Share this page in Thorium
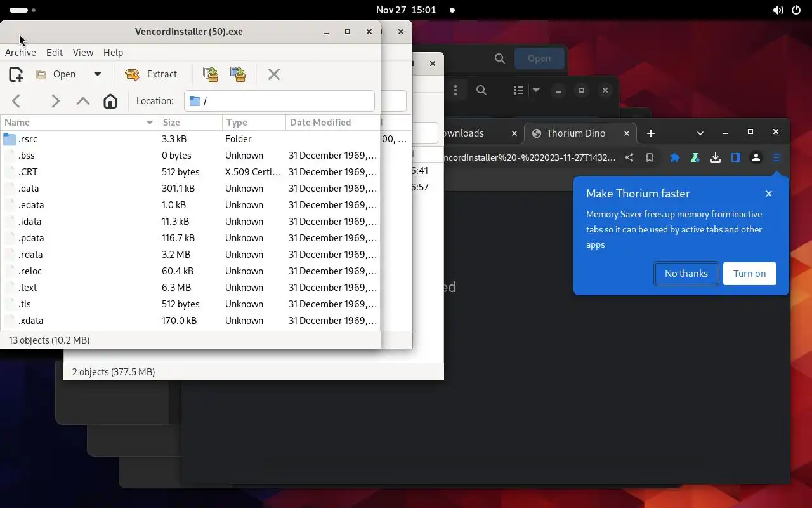 [x=629, y=158]
